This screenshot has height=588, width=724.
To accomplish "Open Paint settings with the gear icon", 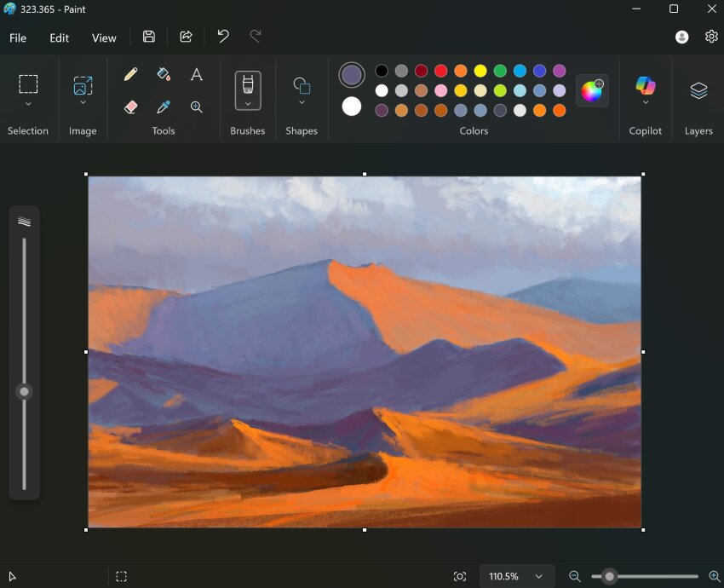I will pos(711,37).
